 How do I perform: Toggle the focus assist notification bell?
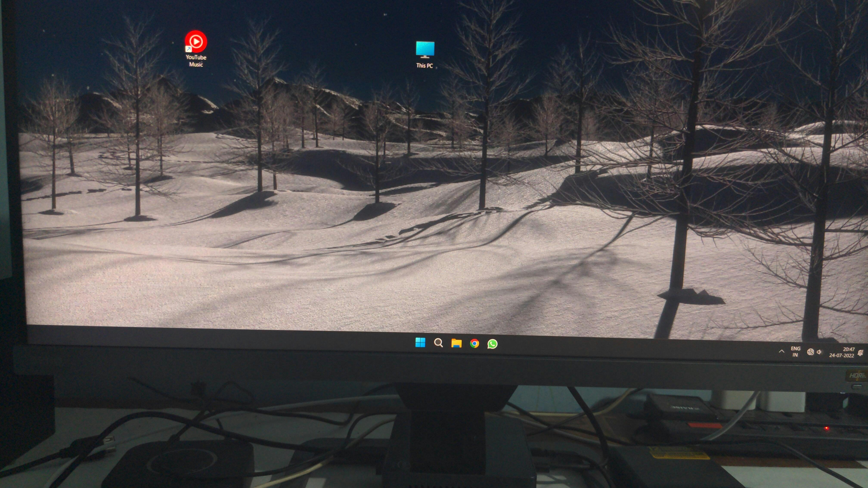point(860,353)
